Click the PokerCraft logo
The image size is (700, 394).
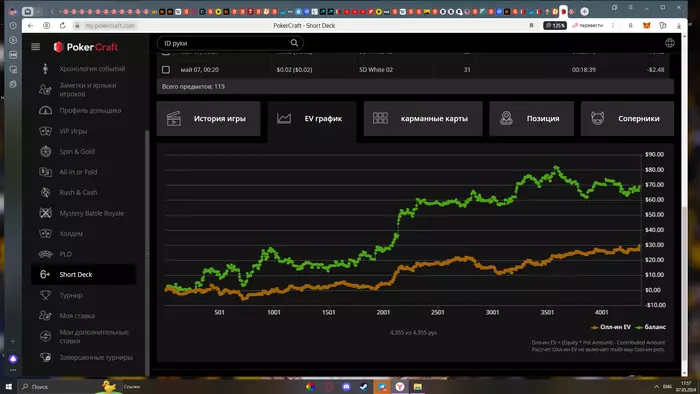point(86,47)
